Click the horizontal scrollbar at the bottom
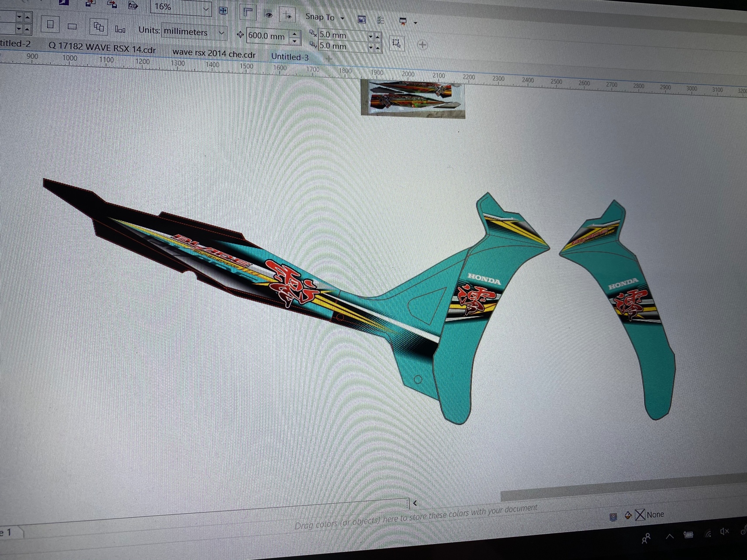Image resolution: width=747 pixels, height=560 pixels. (623, 488)
